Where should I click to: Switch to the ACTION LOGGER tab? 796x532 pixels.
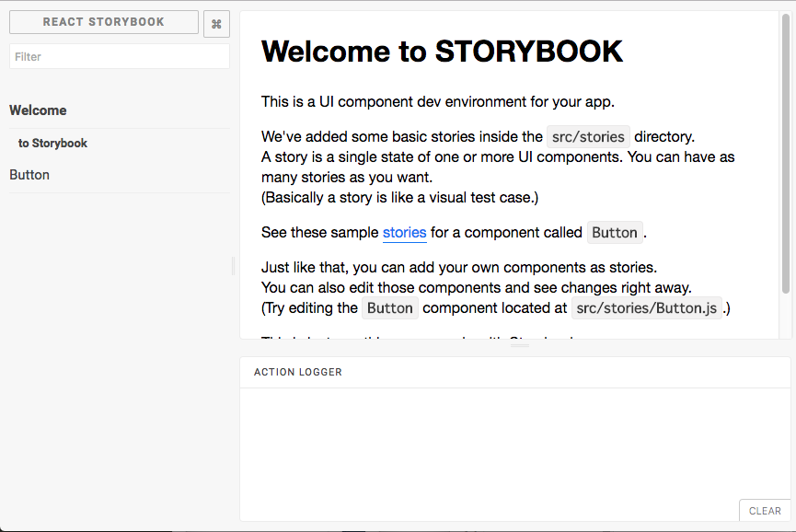tap(298, 372)
